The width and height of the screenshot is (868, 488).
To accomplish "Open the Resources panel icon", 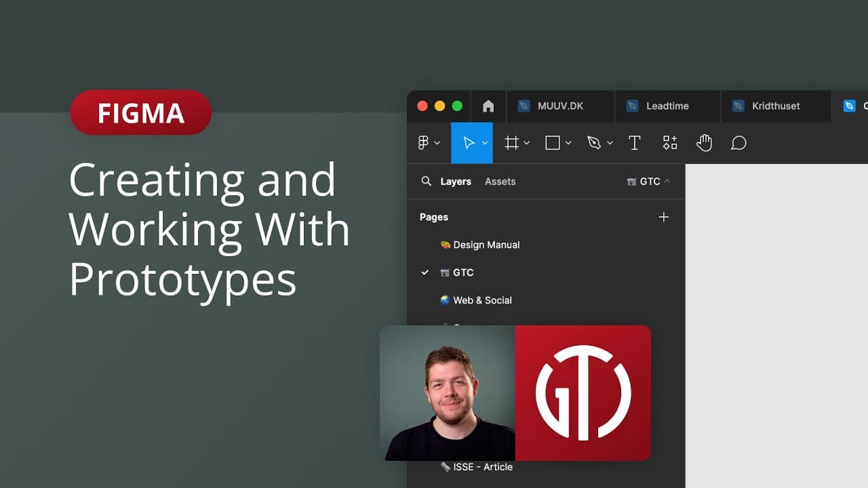I will (670, 143).
